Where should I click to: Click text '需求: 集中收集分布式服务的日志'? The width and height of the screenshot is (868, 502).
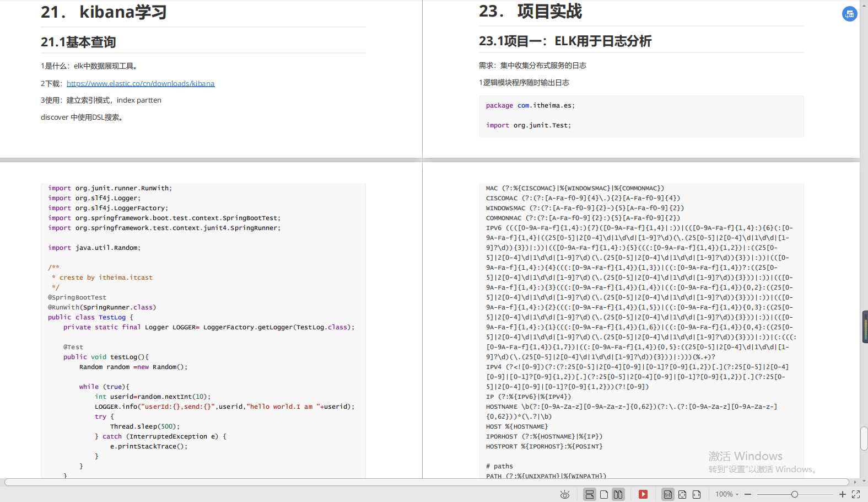(x=532, y=65)
